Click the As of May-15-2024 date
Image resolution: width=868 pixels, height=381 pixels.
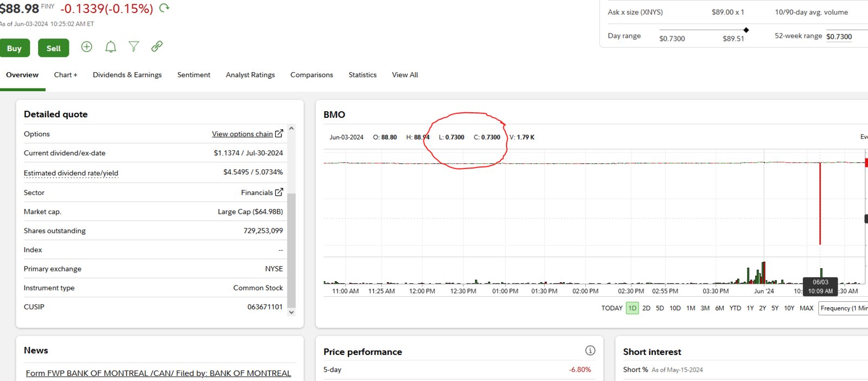(x=677, y=370)
